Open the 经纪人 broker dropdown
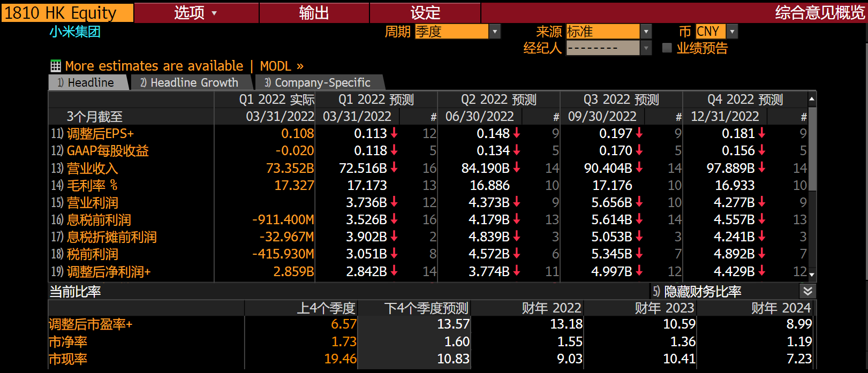The image size is (868, 373). [646, 48]
